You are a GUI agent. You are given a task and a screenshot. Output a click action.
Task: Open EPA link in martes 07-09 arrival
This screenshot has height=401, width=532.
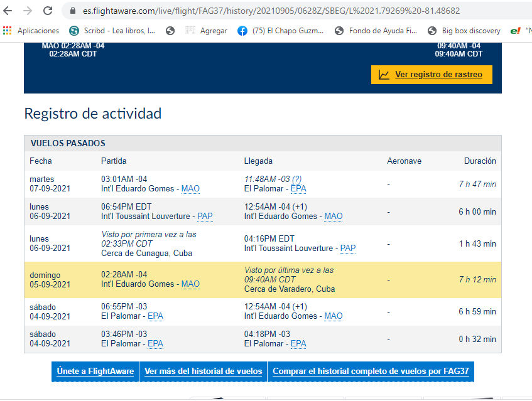[x=298, y=188]
